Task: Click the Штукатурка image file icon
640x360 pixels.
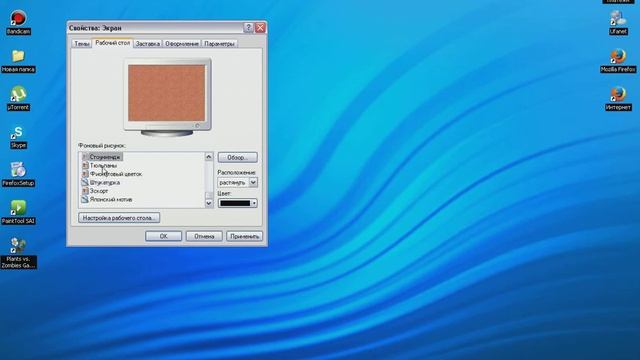Action: pos(85,182)
